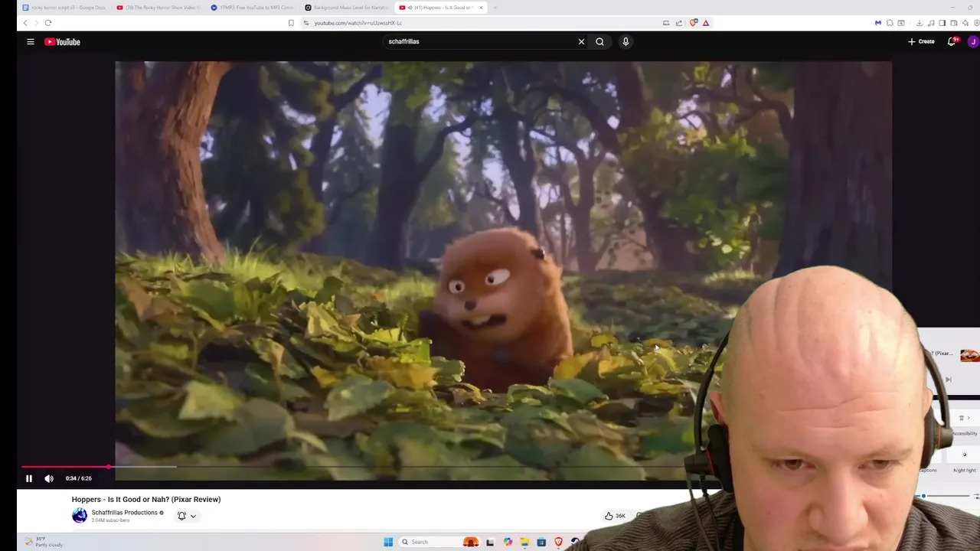This screenshot has width=980, height=551.
Task: Open a new browser tab
Action: click(x=495, y=8)
